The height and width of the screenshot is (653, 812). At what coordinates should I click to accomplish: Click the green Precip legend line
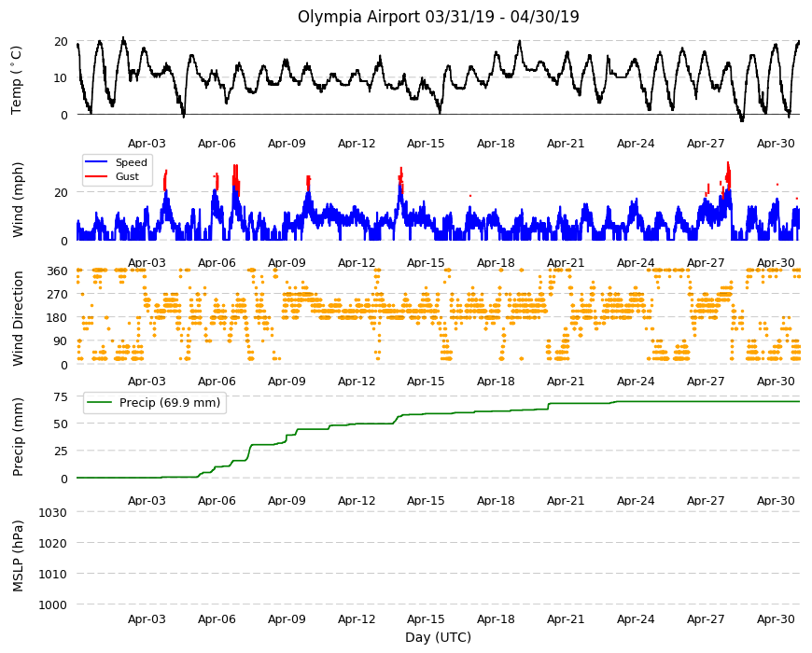[100, 403]
